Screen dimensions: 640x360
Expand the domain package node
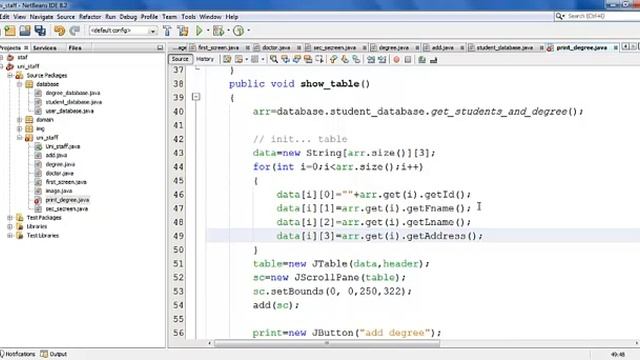pyautogui.click(x=19, y=120)
